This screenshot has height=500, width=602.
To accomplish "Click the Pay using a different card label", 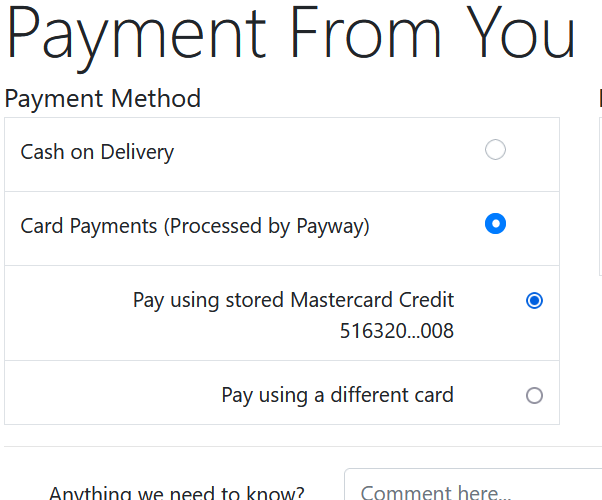I will click(x=337, y=395).
